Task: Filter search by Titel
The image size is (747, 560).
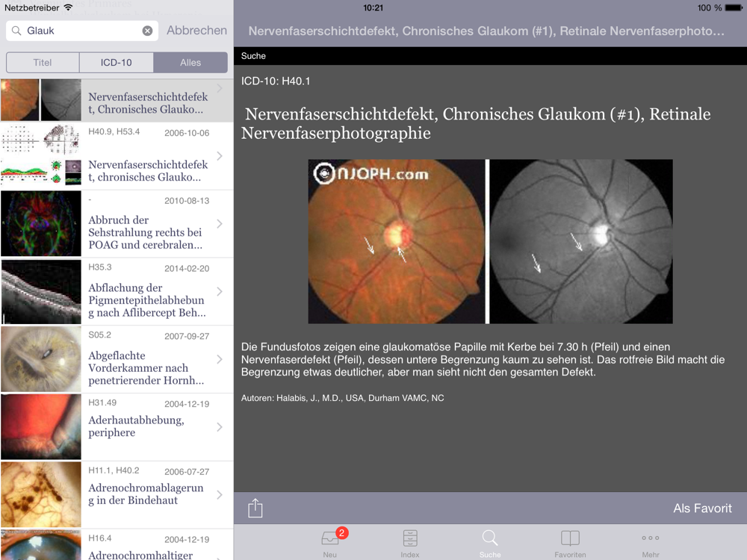Action: click(43, 63)
